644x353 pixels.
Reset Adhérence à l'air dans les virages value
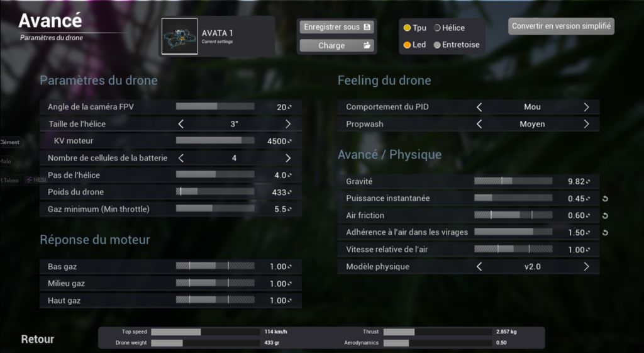click(605, 233)
